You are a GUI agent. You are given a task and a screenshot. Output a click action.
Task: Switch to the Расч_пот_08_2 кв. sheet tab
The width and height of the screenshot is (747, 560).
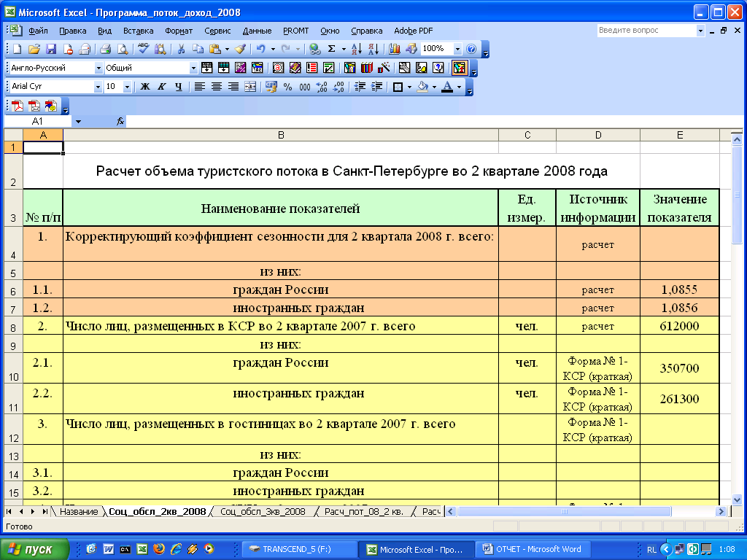click(x=364, y=511)
